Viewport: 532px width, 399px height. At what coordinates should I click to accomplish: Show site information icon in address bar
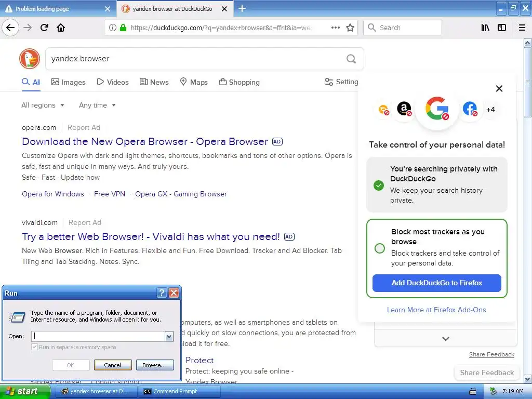pyautogui.click(x=113, y=28)
